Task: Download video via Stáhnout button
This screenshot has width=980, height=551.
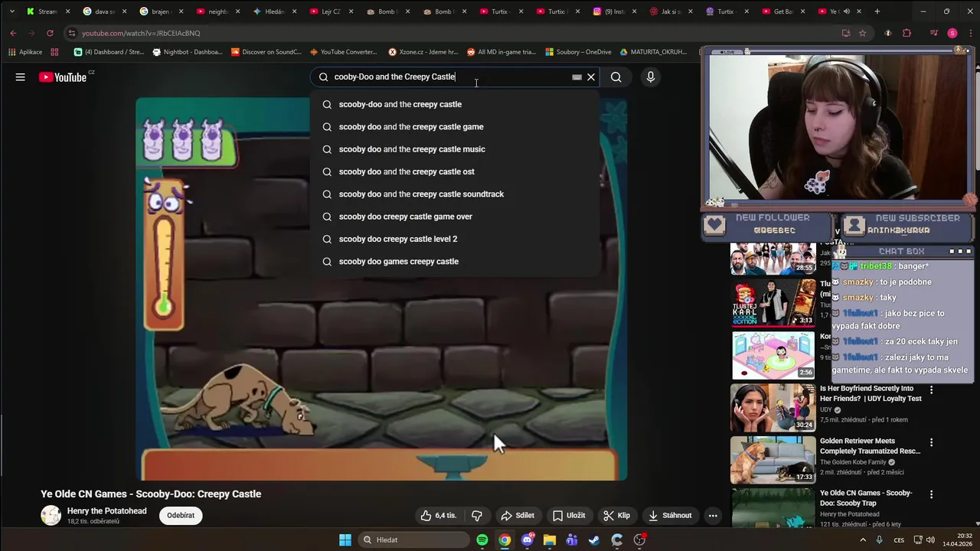Action: tap(670, 515)
